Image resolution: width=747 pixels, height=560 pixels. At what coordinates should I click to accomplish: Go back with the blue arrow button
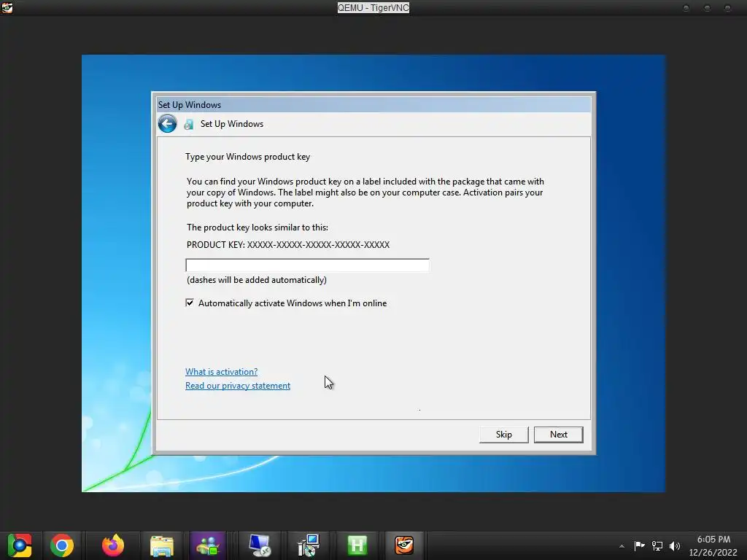coord(167,124)
